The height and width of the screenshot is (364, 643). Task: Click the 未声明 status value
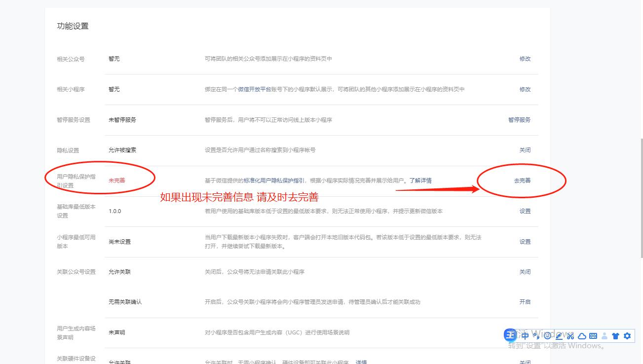click(117, 332)
